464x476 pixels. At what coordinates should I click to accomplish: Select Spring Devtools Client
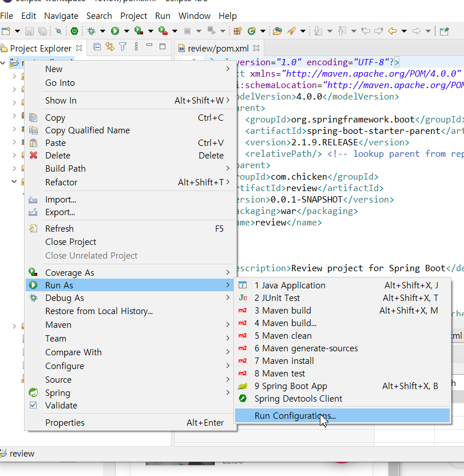[342, 398]
